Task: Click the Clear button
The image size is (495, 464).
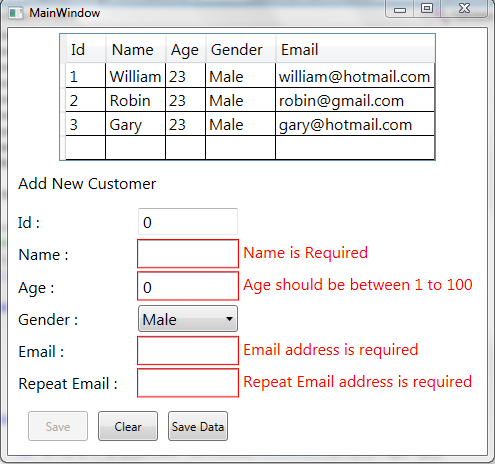Action: (128, 426)
